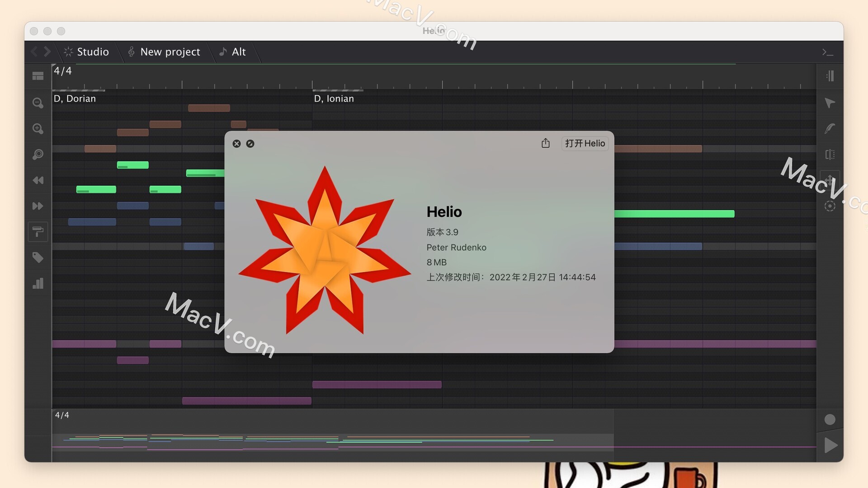Jump to next anchor with fast-forward icon
The image size is (868, 488).
(38, 206)
